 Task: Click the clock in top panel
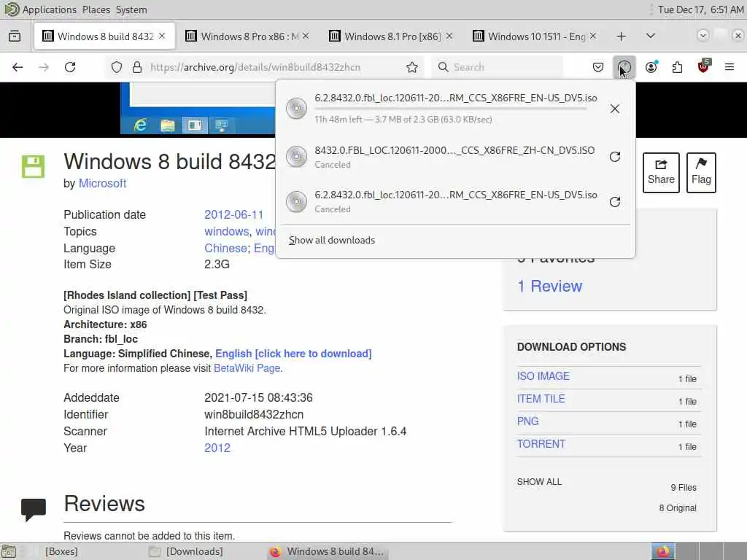click(700, 9)
